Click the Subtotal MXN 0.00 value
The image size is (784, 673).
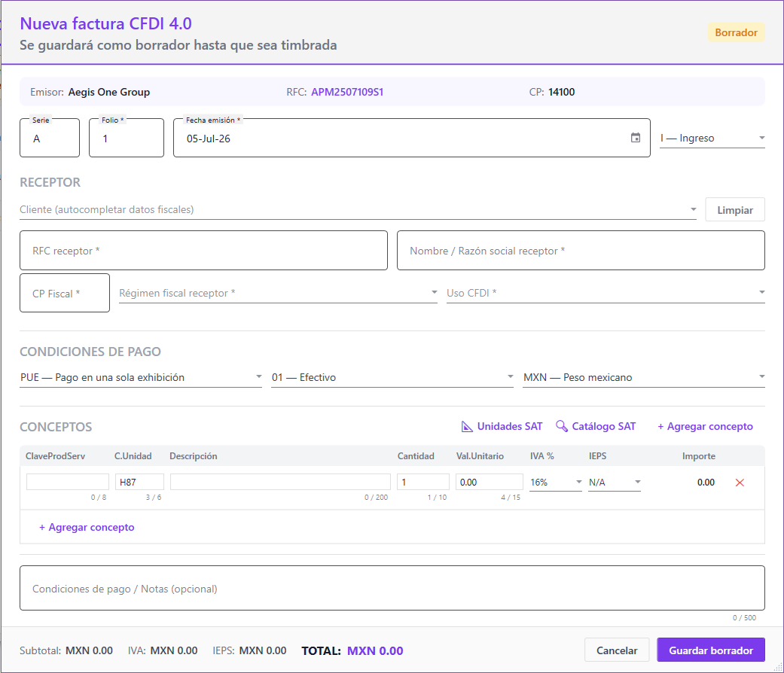coord(89,650)
